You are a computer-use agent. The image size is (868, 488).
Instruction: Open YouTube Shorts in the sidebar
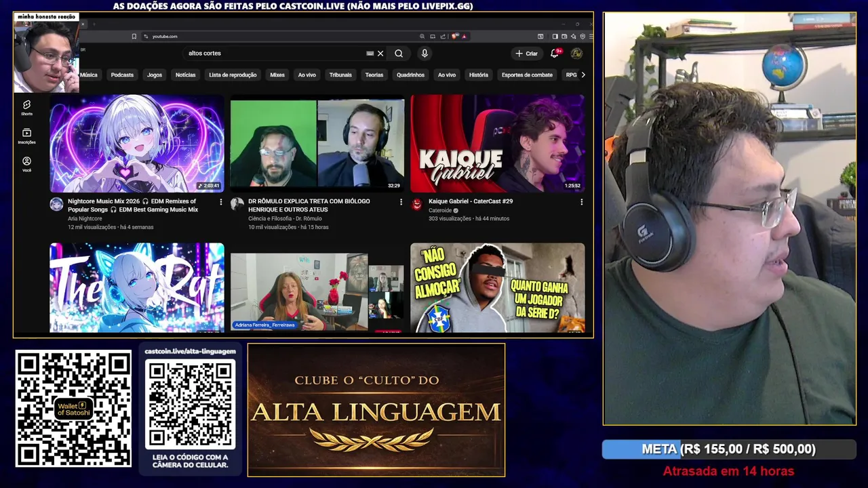pos(26,107)
